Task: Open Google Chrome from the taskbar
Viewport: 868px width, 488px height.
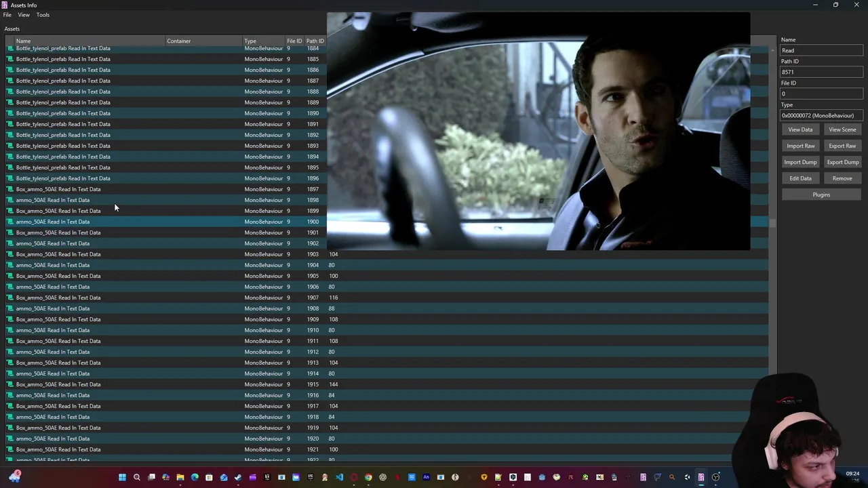Action: pyautogui.click(x=368, y=477)
